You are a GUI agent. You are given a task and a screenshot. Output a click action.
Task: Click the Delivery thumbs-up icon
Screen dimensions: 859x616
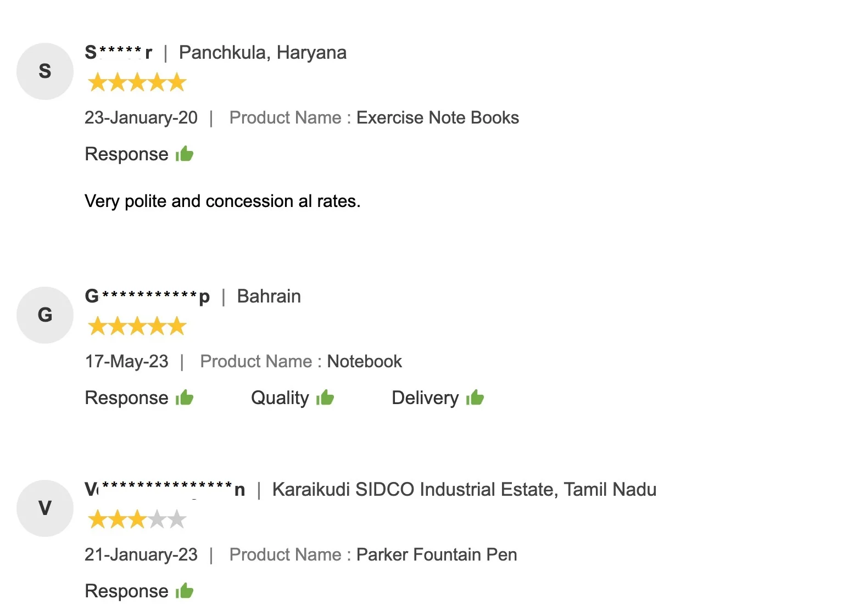click(476, 397)
